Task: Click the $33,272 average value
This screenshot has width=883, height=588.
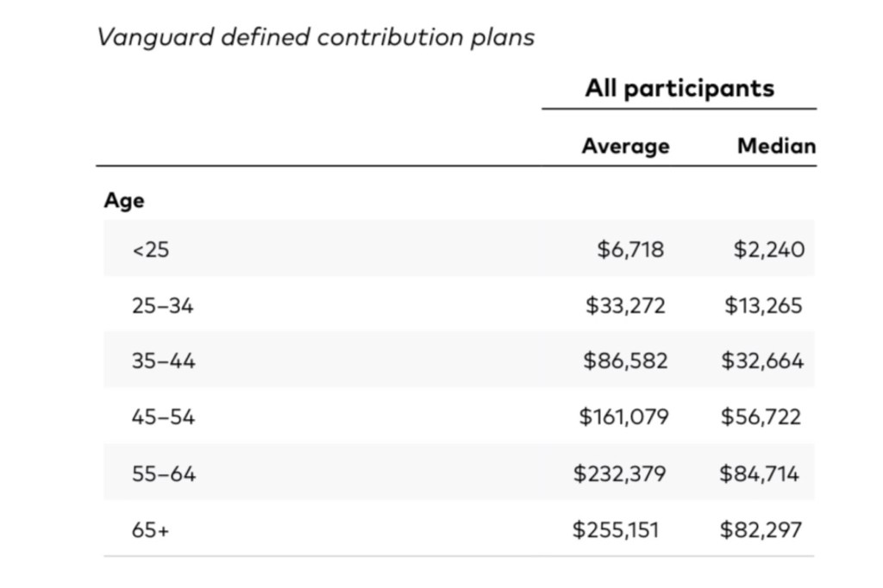Action: [625, 306]
